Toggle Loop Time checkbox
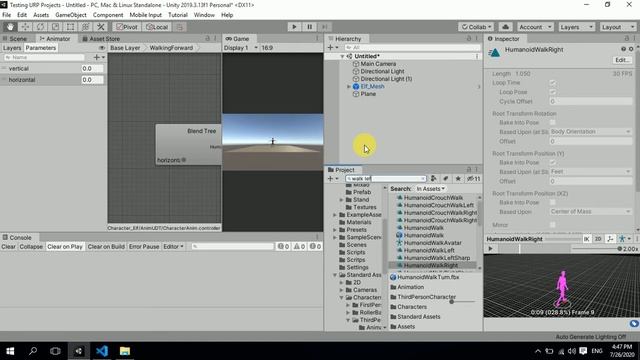The width and height of the screenshot is (640, 360). coord(553,83)
